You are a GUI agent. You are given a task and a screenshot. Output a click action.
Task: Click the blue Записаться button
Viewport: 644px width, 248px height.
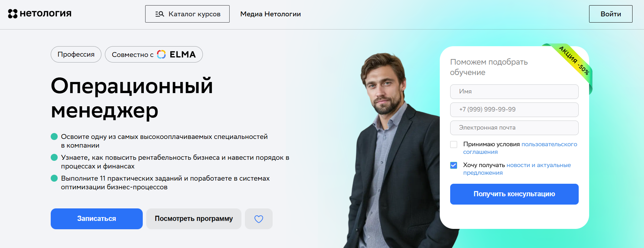coord(97,219)
